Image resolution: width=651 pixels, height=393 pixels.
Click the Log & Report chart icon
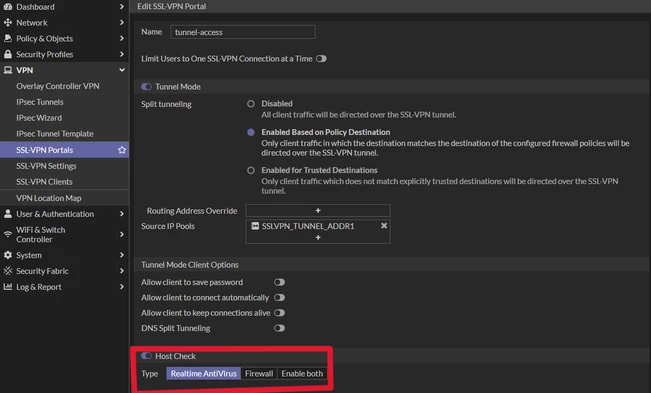(x=7, y=286)
